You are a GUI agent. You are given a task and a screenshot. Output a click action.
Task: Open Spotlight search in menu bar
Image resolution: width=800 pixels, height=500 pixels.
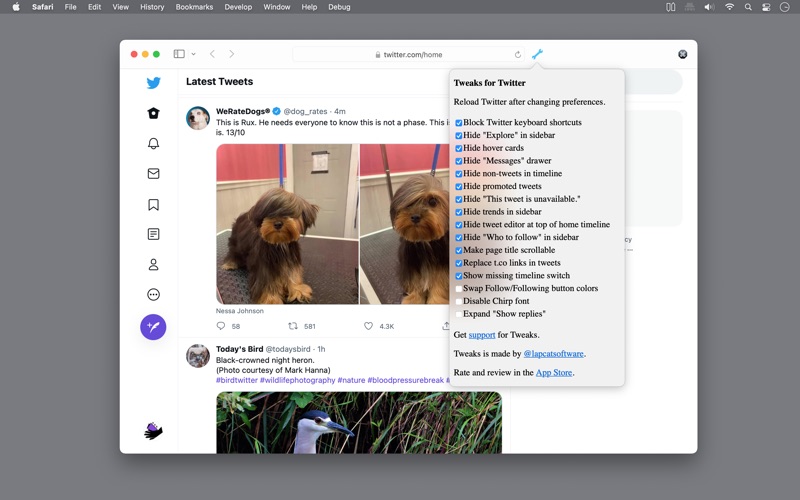coord(748,7)
